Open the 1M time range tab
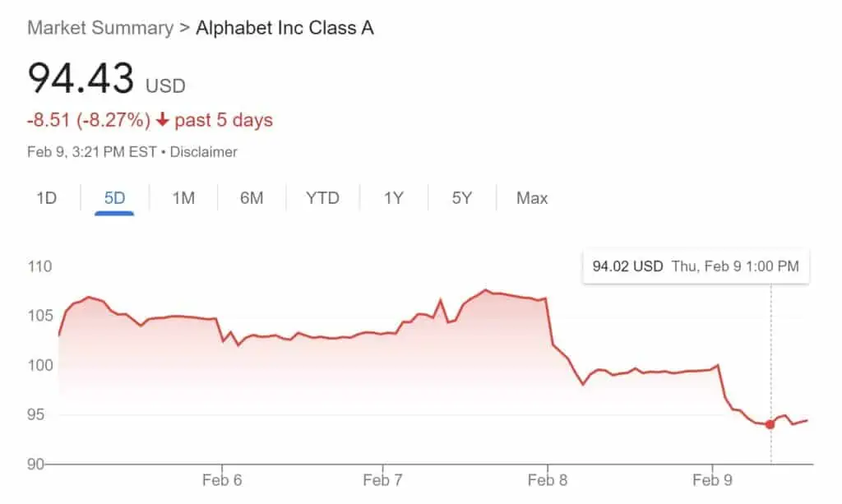This screenshot has height=504, width=842. pyautogui.click(x=183, y=198)
